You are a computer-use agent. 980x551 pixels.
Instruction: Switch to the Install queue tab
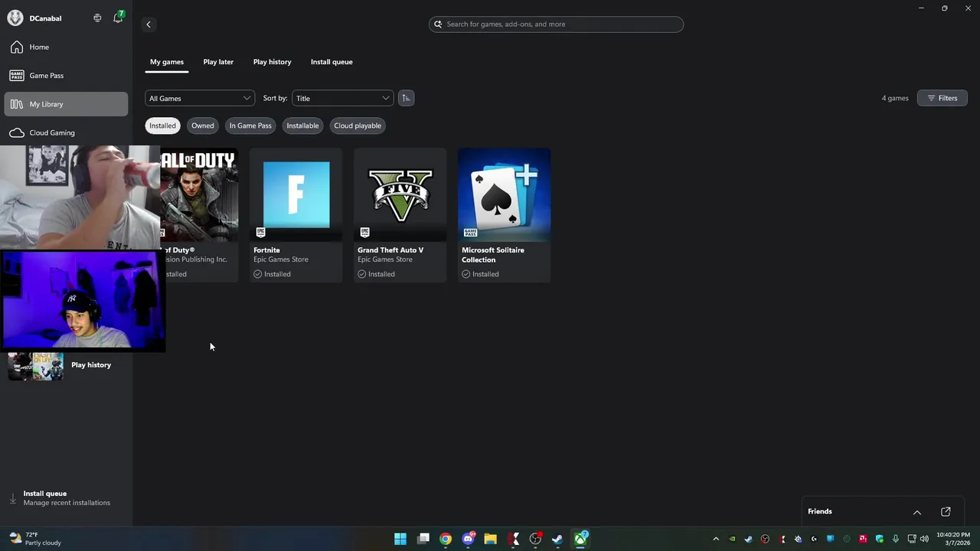(x=332, y=62)
